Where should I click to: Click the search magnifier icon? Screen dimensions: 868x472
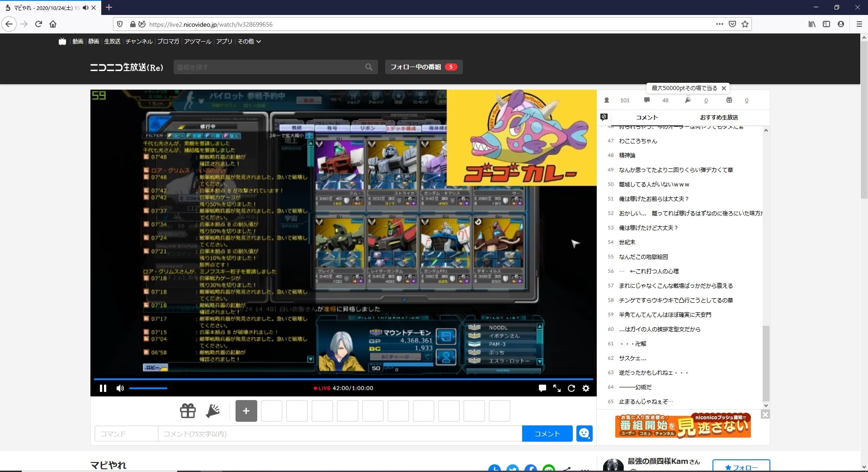click(x=369, y=67)
